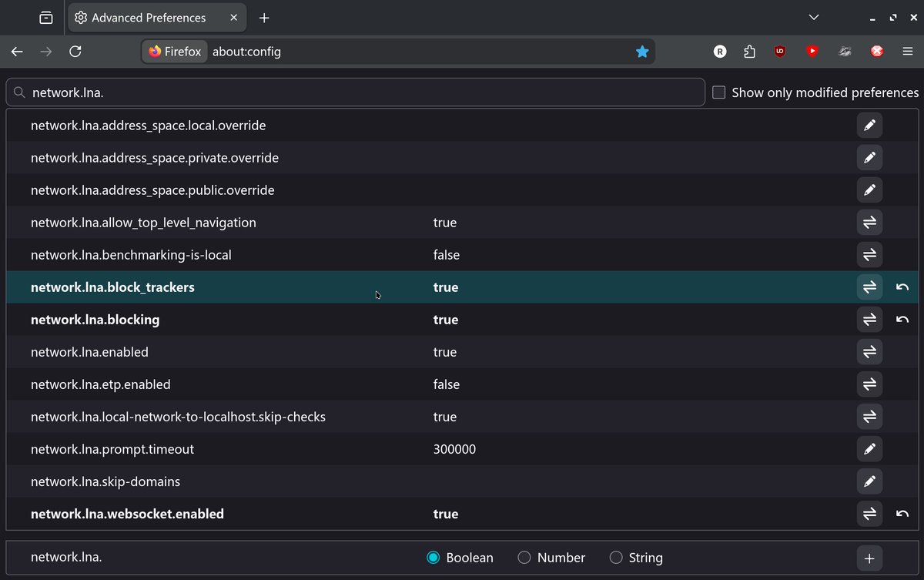This screenshot has width=924, height=580.
Task: Click the red cross extension icon
Action: (x=876, y=52)
